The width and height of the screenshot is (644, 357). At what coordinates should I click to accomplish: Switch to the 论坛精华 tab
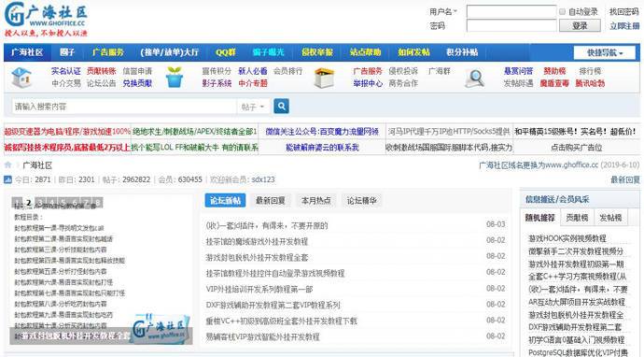pos(361,200)
